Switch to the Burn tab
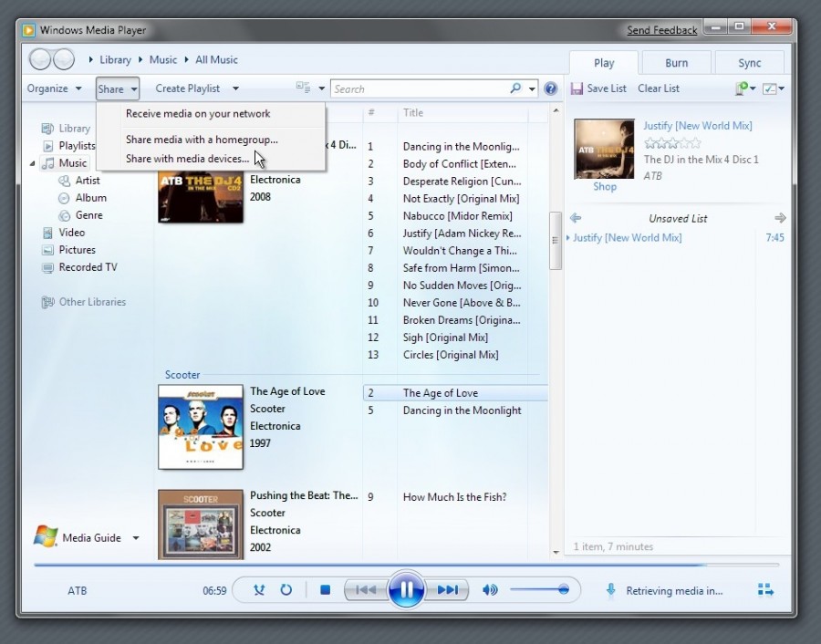The height and width of the screenshot is (644, 821). (677, 63)
